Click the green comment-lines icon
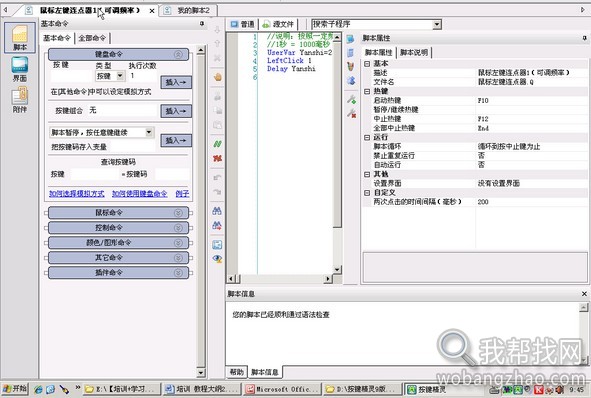591x398 pixels. pos(217,144)
